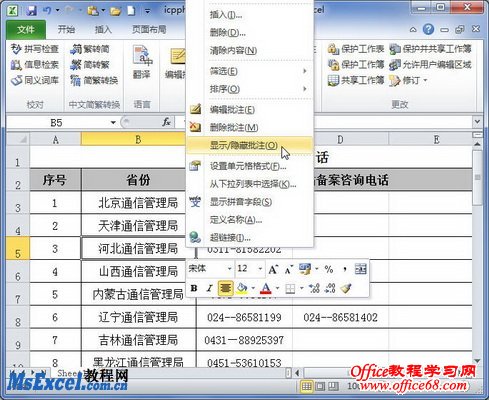Switch to page layout view in status bar
The image size is (489, 400).
(x=320, y=386)
